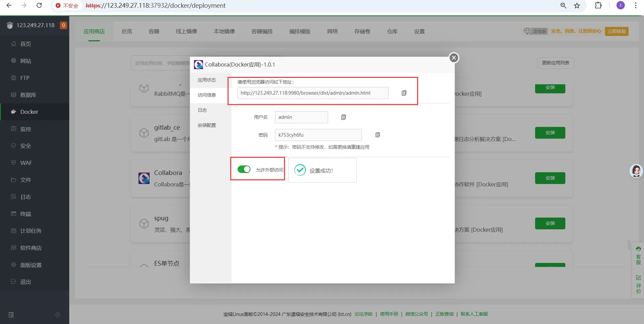Viewport: 644px width, 324px height.
Task: Click the 安全 sidebar shield icon
Action: click(13, 146)
